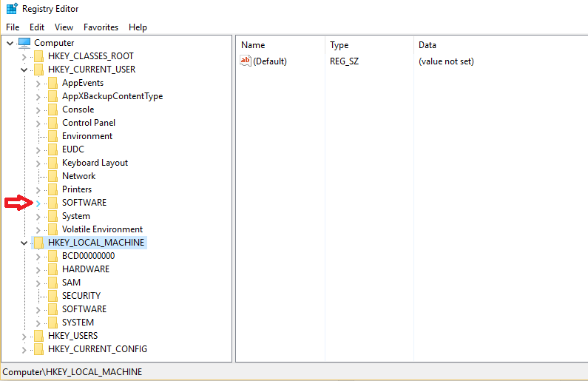
Task: Click the status bar path Computer\HKEY_LOCAL_MACHINE
Action: click(x=72, y=372)
